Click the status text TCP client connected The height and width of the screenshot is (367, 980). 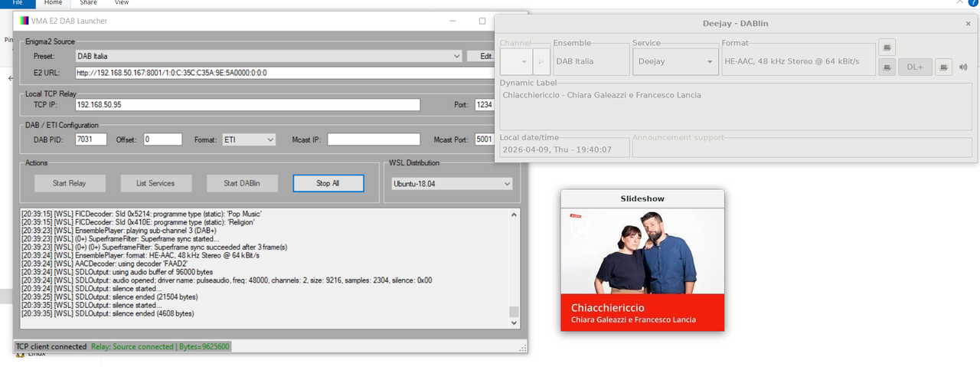point(51,346)
